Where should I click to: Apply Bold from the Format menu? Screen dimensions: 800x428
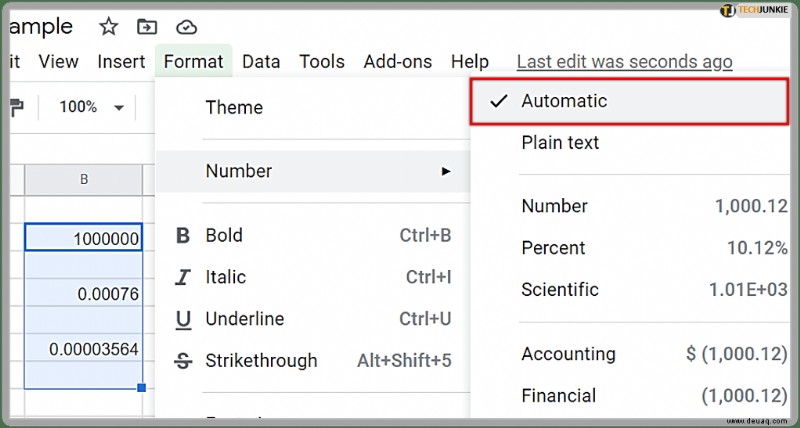312,235
